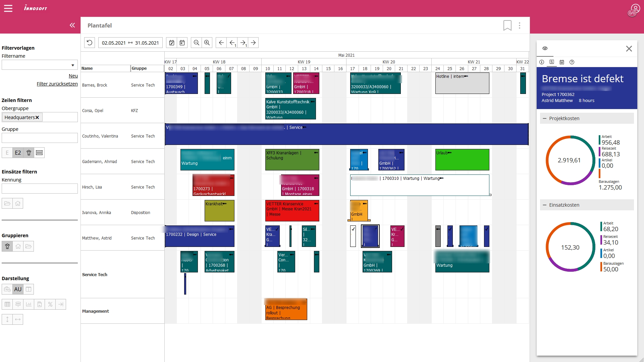The height and width of the screenshot is (362, 644).
Task: Select the Hotline intern block for Barnes, Brock
Action: (x=462, y=83)
